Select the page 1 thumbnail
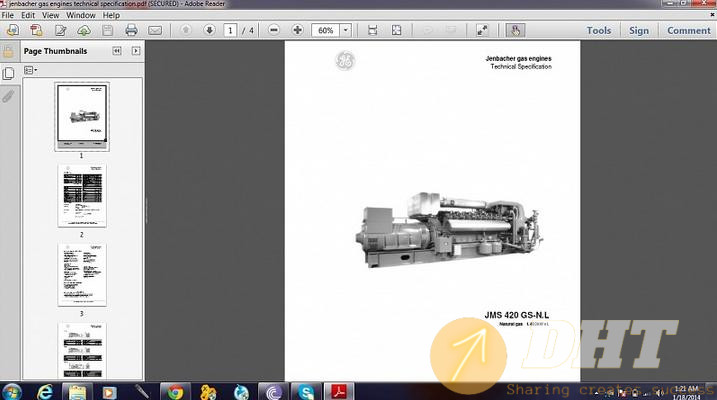717x400 pixels. (x=82, y=117)
